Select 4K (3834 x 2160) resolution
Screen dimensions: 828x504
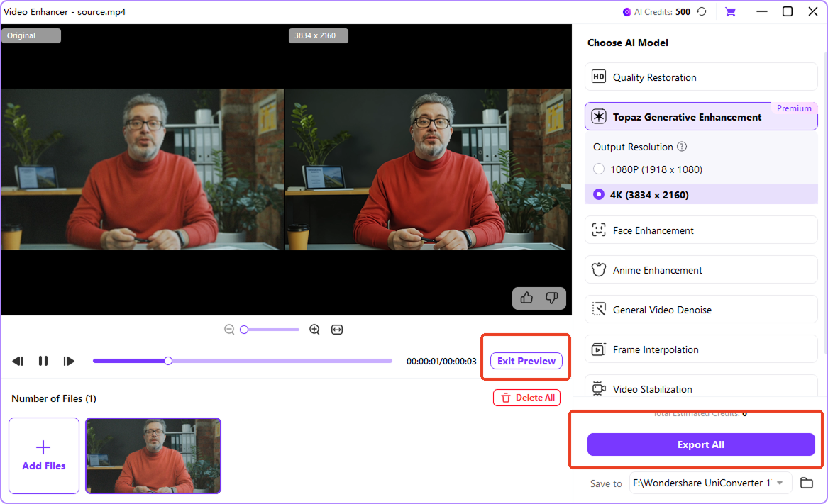[598, 195]
